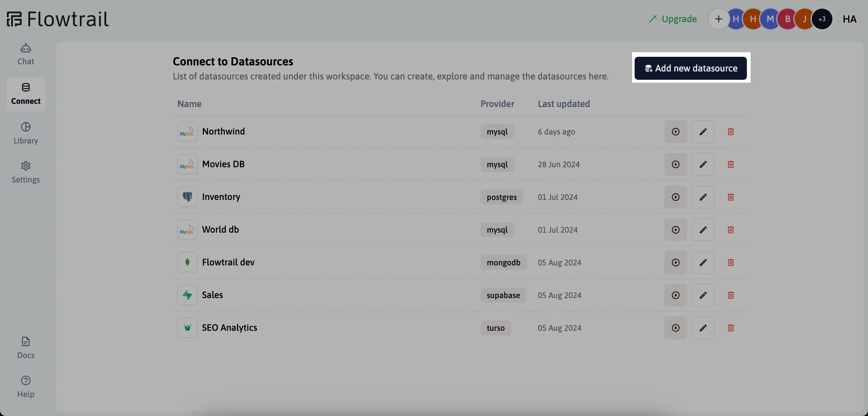Delete the Inventory datasource
This screenshot has width=868, height=416.
[731, 197]
